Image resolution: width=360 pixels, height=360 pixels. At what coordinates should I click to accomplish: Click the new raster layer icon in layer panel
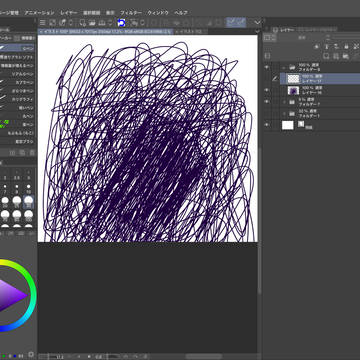pos(326,56)
